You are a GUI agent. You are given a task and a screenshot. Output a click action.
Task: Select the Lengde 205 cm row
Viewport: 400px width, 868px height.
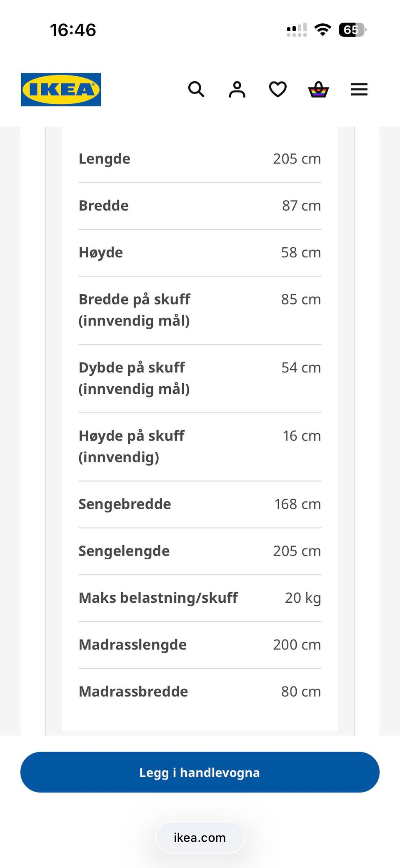point(200,159)
